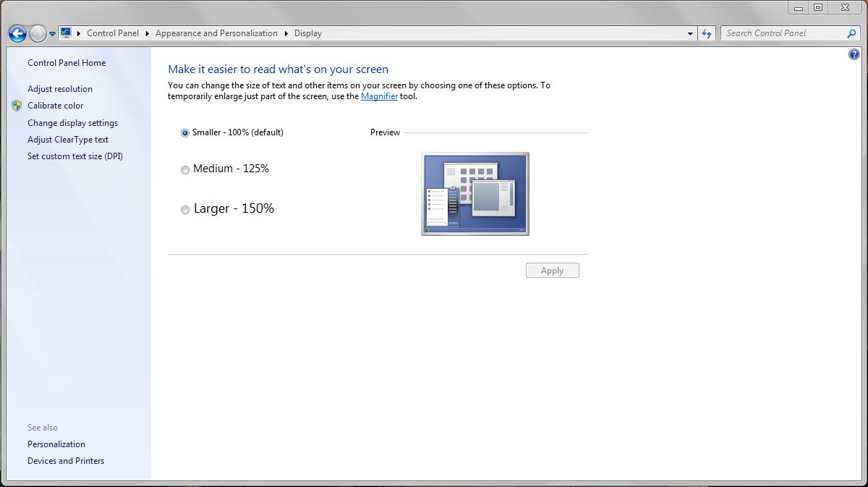The image size is (868, 487).
Task: Open Set custom text size (DPI)
Action: [x=75, y=156]
